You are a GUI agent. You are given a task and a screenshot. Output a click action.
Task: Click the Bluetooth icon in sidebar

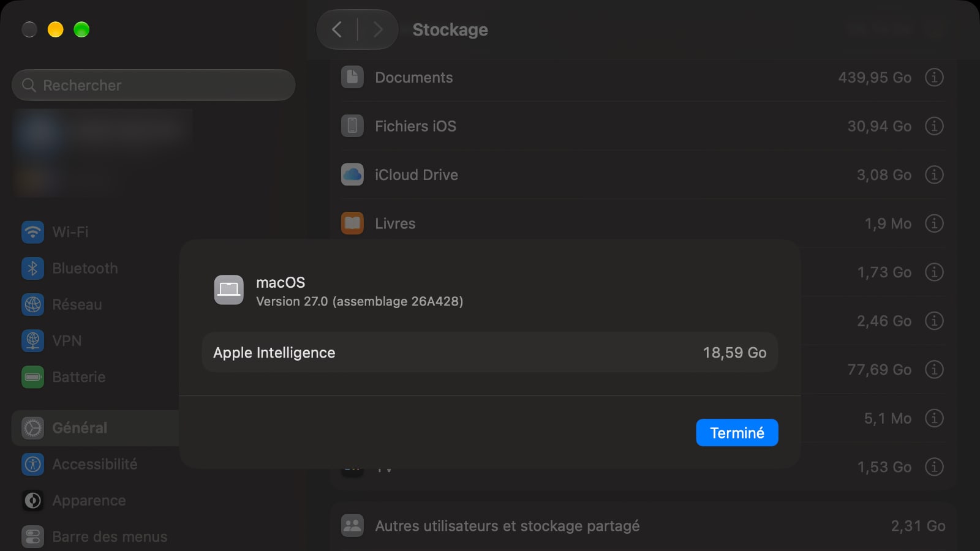33,268
